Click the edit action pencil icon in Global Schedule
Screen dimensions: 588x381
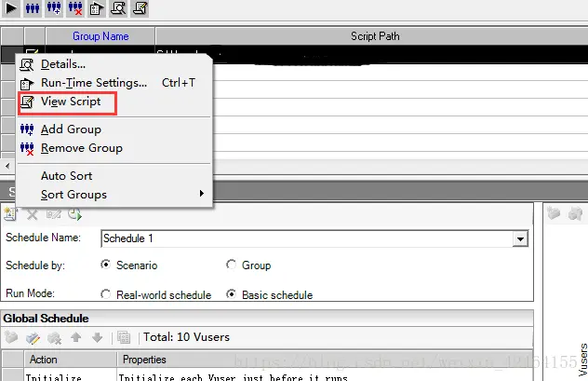tap(33, 338)
